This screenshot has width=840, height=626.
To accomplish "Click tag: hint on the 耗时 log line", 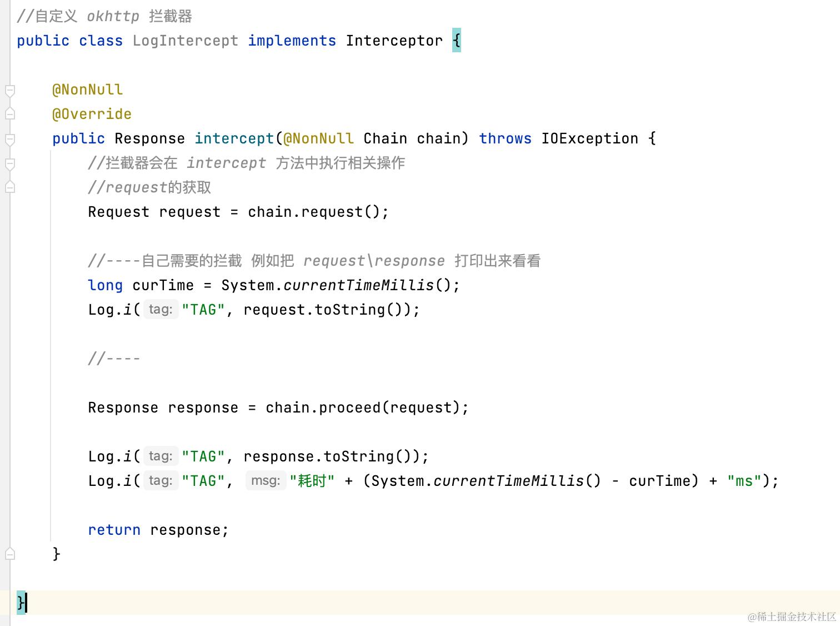I will pyautogui.click(x=161, y=480).
